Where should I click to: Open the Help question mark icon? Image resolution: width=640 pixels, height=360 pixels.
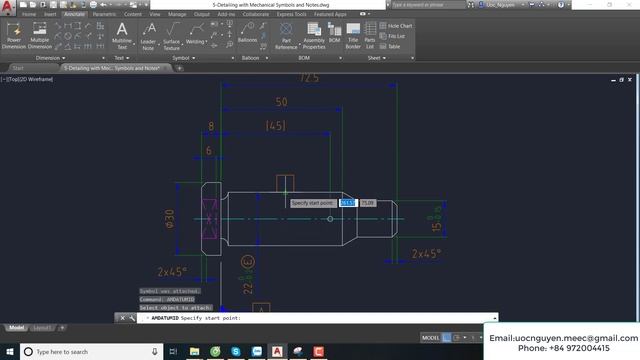point(561,5)
